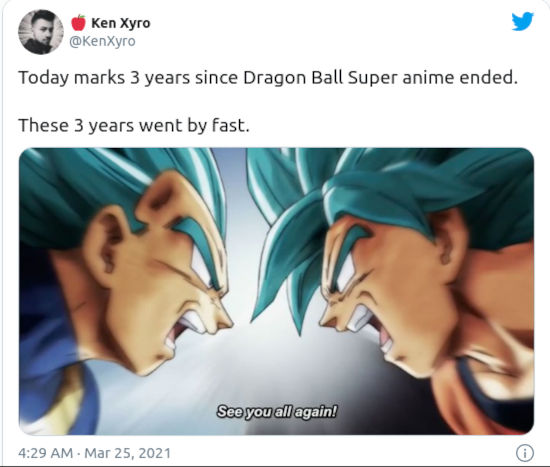Click the "anime ended." words in tweet

tap(460, 78)
